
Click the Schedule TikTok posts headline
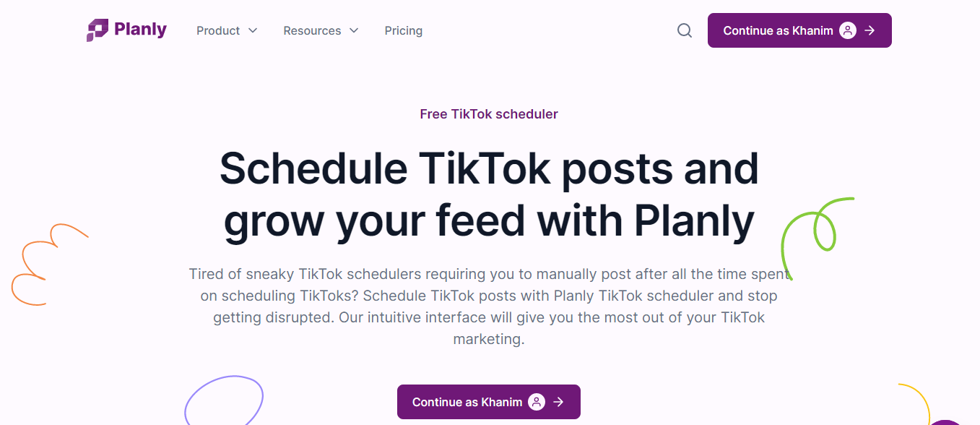pyautogui.click(x=489, y=194)
